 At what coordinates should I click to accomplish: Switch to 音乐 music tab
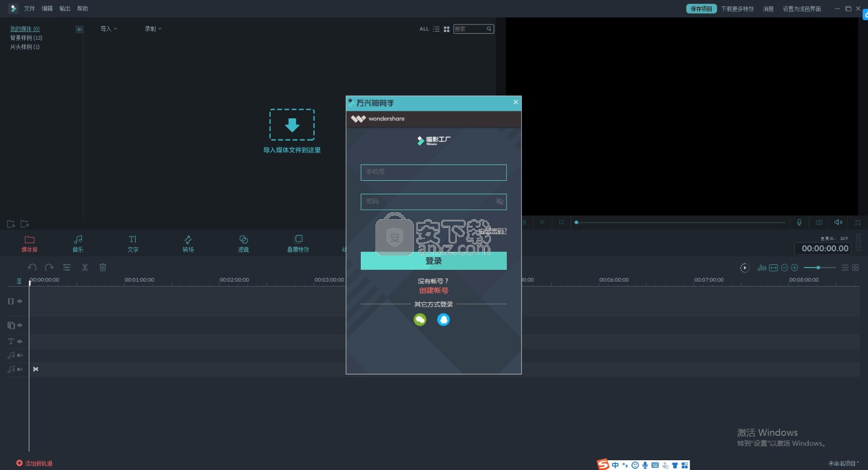[x=78, y=244]
